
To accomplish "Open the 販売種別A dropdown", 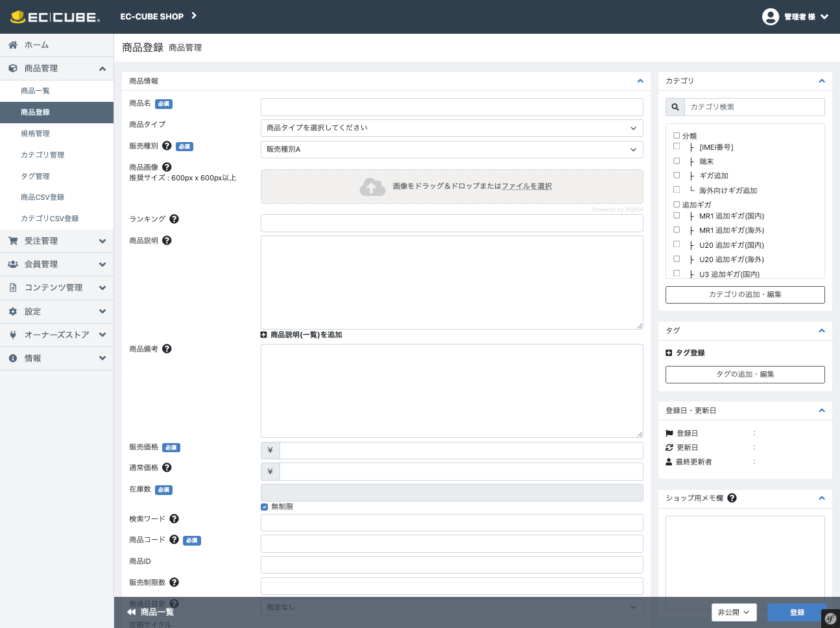I will (452, 149).
